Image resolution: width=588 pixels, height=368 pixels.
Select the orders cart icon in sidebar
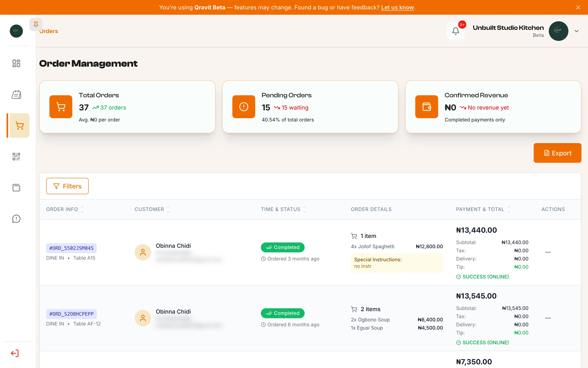click(x=19, y=126)
